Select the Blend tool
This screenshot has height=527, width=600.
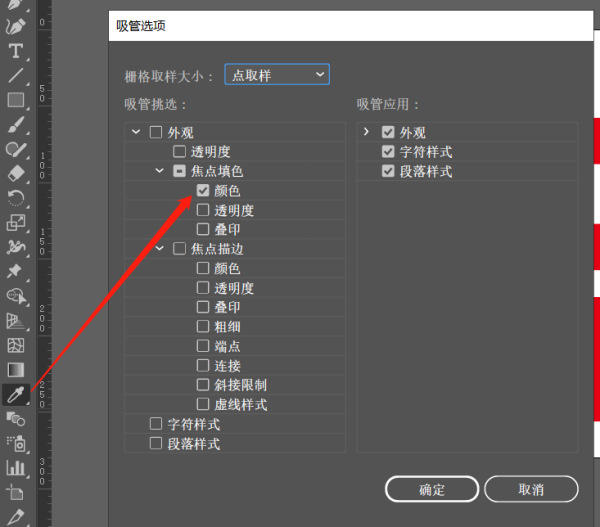(16, 419)
